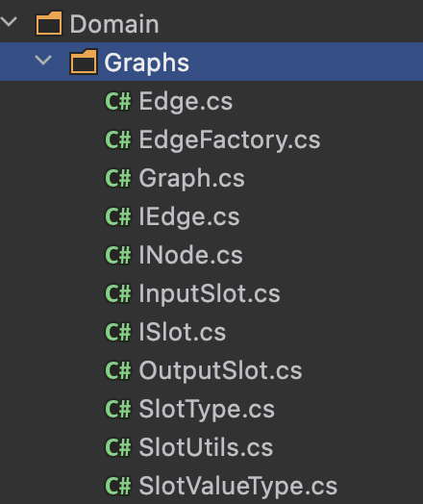
Task: Select Graph.cs in the tree
Action: (191, 178)
